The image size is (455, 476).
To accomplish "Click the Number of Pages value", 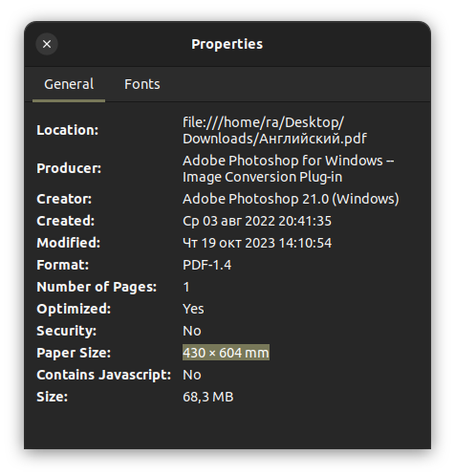I will [186, 287].
